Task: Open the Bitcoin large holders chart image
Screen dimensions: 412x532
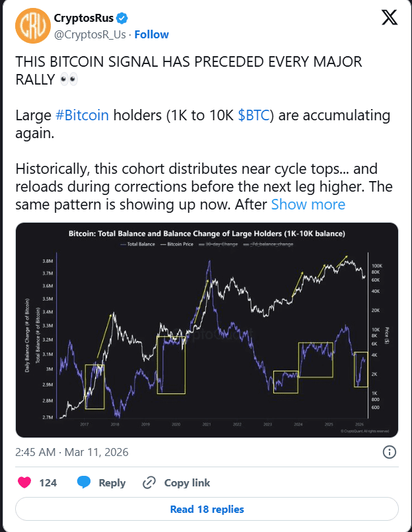Action: pyautogui.click(x=207, y=330)
